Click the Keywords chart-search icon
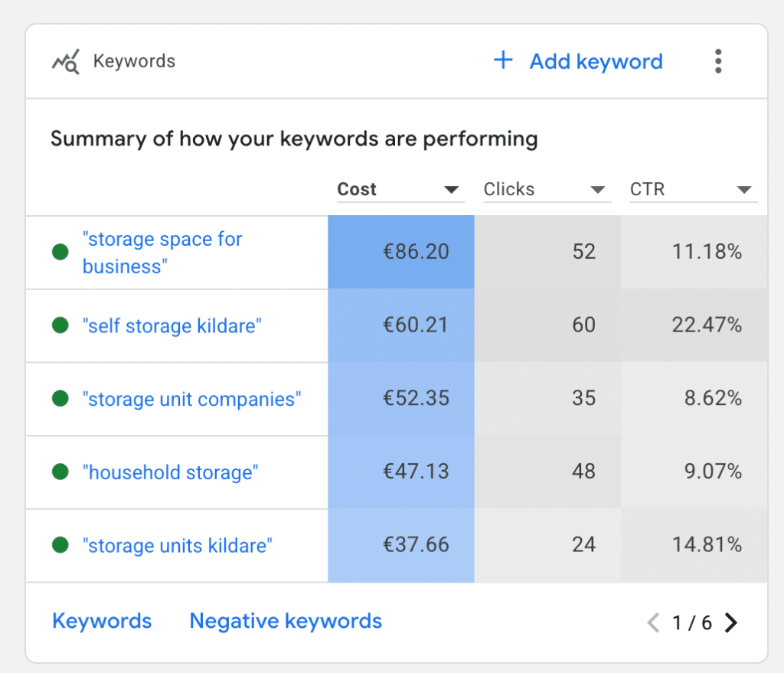784x673 pixels. (x=66, y=62)
